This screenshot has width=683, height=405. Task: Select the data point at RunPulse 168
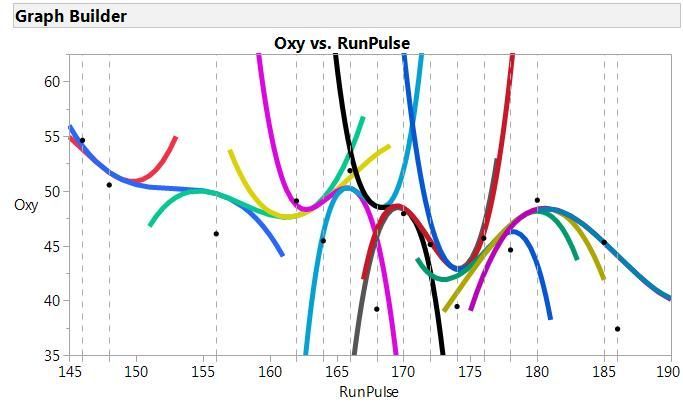tap(377, 309)
